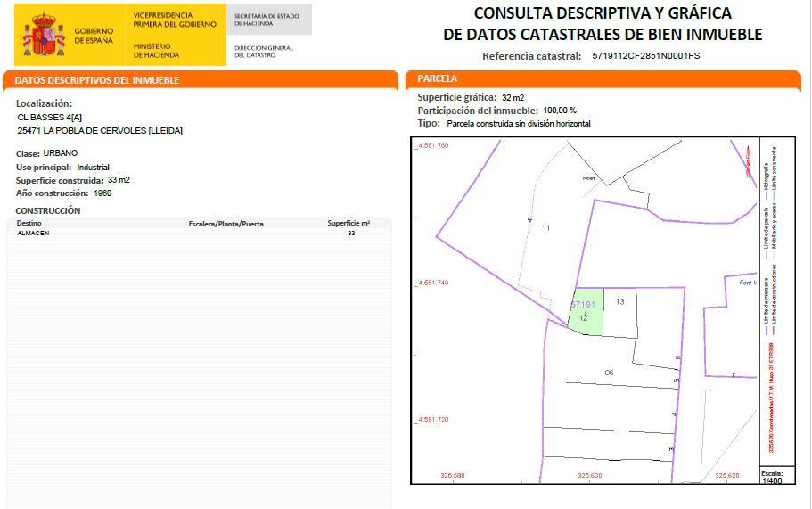812x509 pixels.
Task: Click the Superficie m² column header
Action: click(349, 223)
